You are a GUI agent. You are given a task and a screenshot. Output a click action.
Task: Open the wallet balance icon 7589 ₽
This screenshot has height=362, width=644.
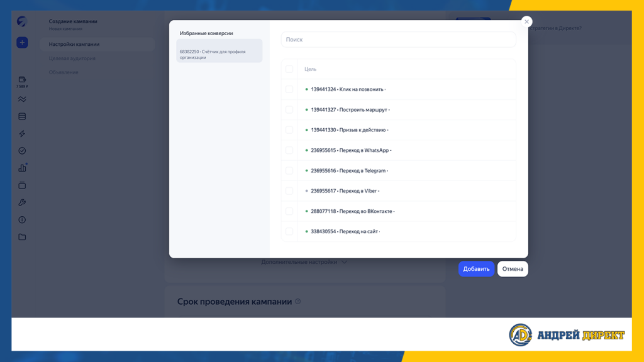coord(22,82)
